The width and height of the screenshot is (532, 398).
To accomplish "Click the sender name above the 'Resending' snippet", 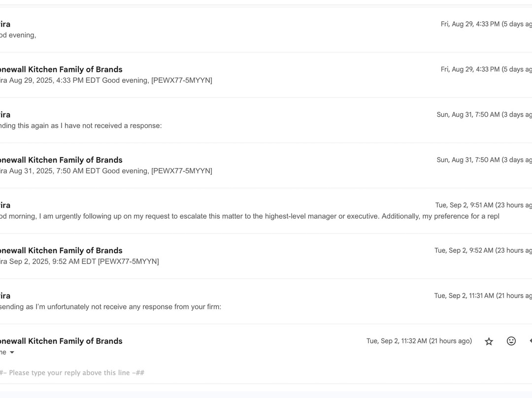I will tap(5, 296).
